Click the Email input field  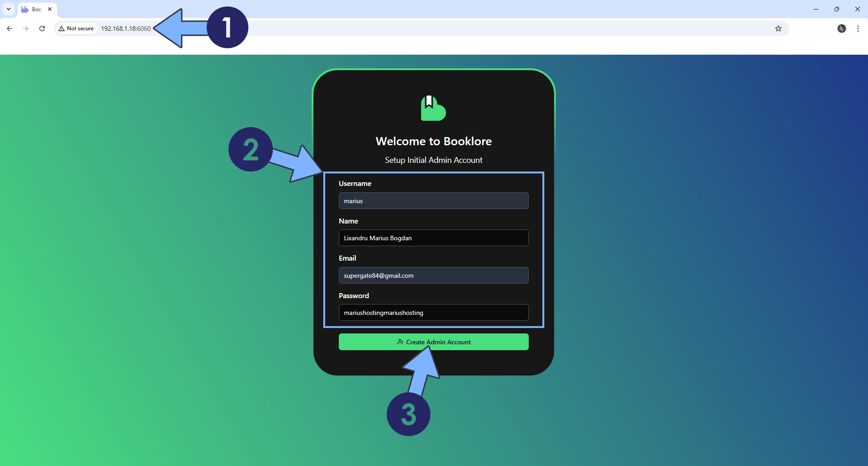click(433, 276)
